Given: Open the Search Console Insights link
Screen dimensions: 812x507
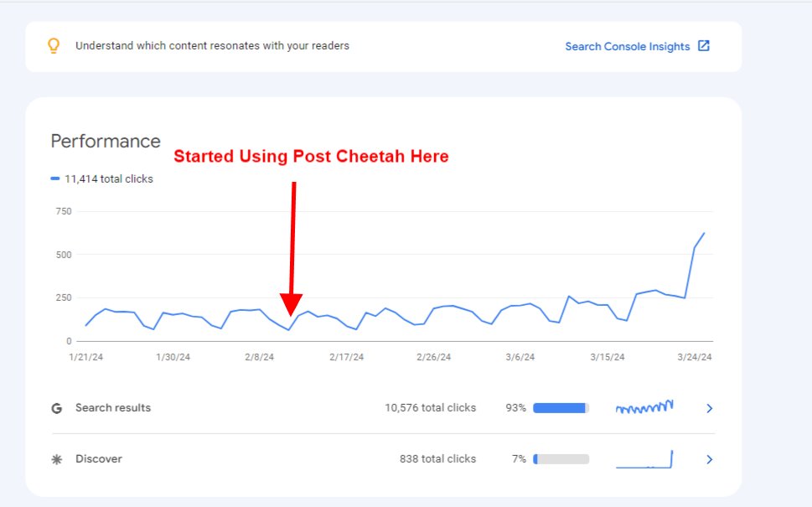Looking at the screenshot, I should (627, 47).
